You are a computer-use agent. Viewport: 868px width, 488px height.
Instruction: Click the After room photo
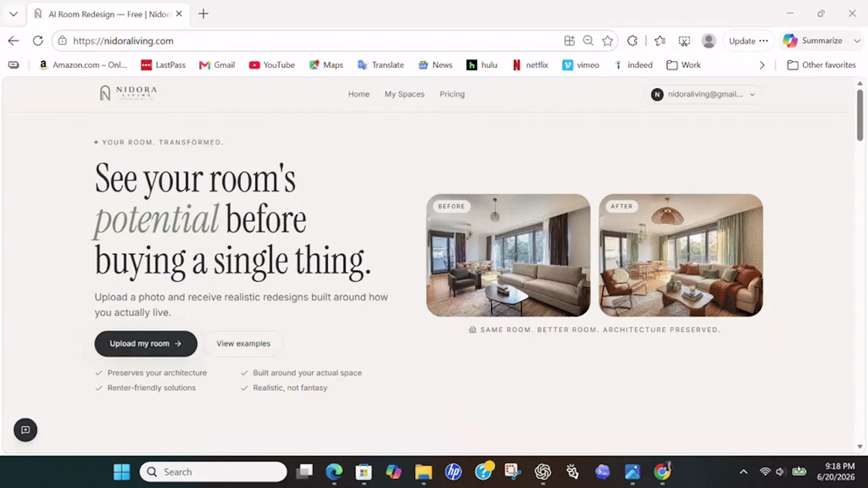(x=681, y=255)
